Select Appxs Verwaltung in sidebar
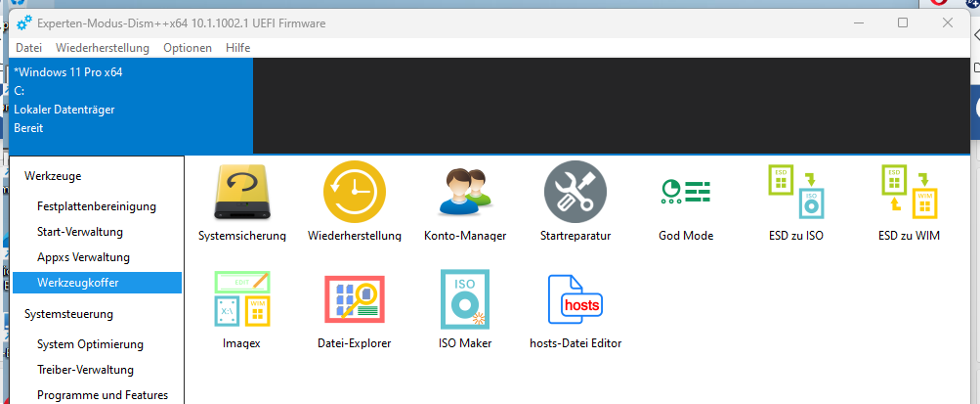The image size is (980, 404). coord(97,257)
